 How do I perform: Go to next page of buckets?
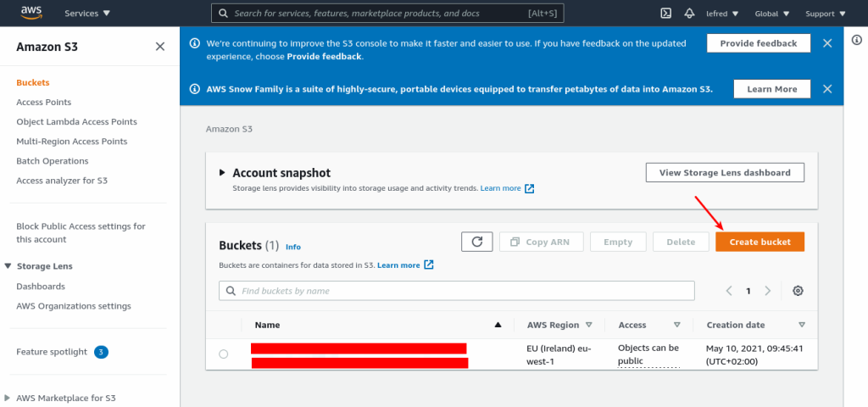(767, 291)
